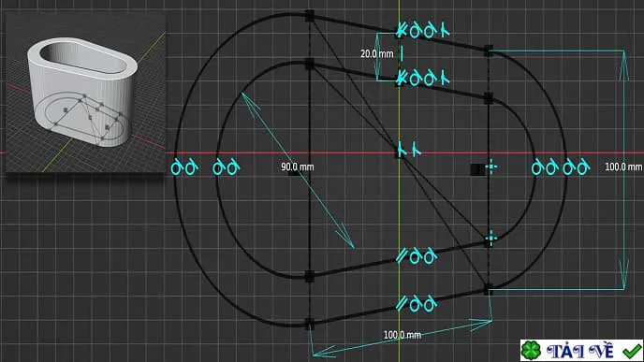644x362 pixels.
Task: Open the 3D extruded model preview thumbnail
Action: [85, 93]
